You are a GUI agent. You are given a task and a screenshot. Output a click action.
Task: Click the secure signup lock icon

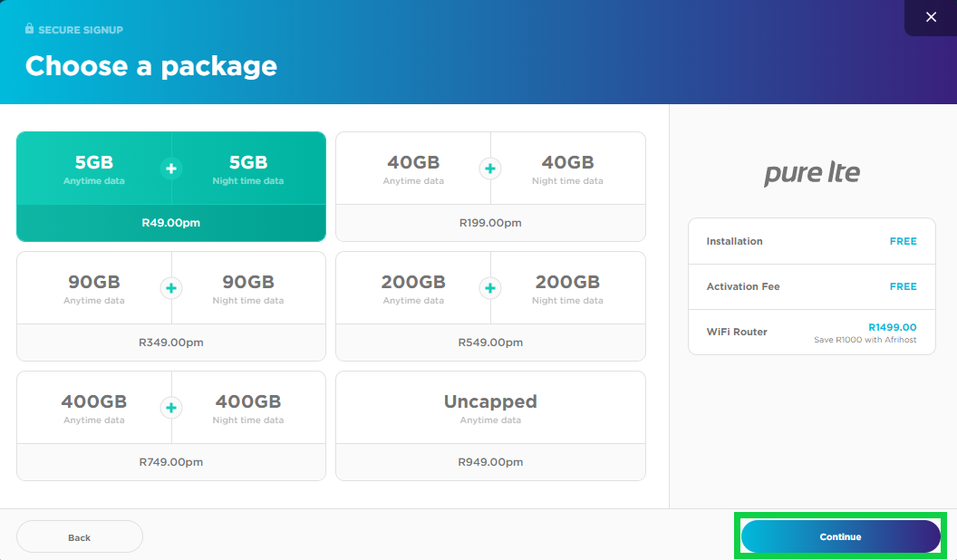[30, 29]
